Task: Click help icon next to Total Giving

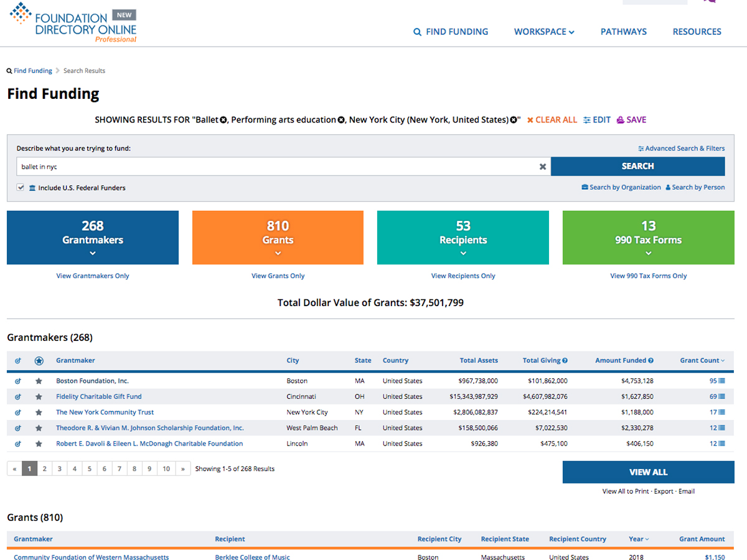Action: pos(565,360)
